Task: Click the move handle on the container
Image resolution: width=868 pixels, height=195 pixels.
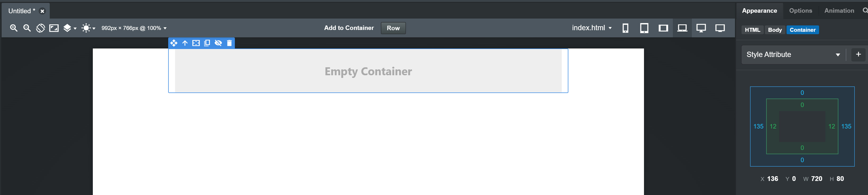Action: (x=174, y=43)
